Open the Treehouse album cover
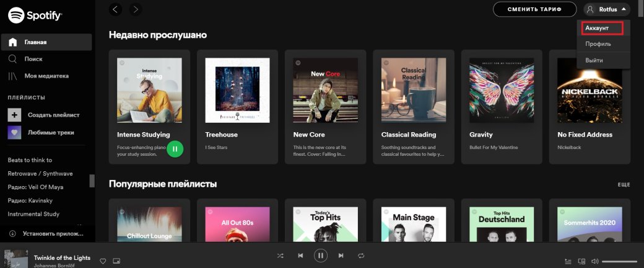The height and width of the screenshot is (268, 644). pos(237,90)
